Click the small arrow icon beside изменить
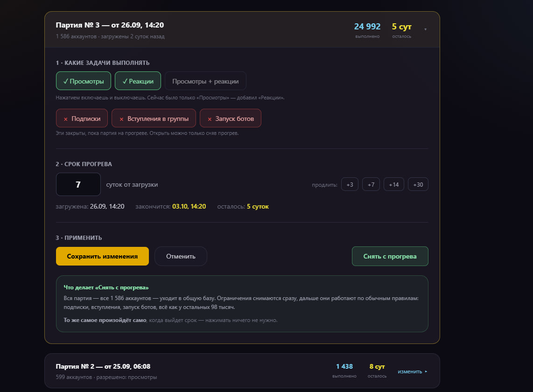Screen dimensions: 533x392 (426, 371)
